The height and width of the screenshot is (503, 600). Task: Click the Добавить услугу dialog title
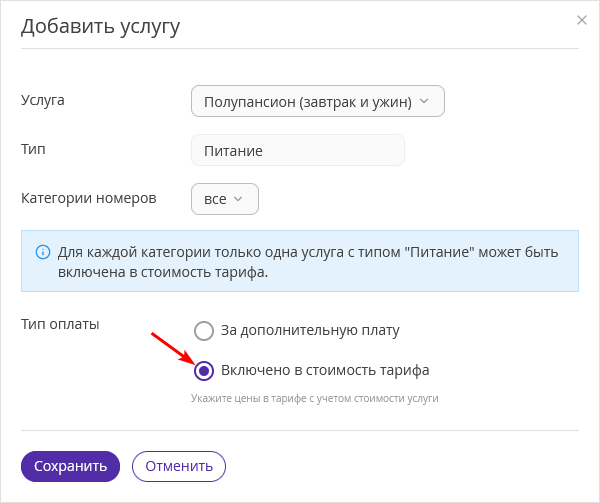(x=100, y=27)
